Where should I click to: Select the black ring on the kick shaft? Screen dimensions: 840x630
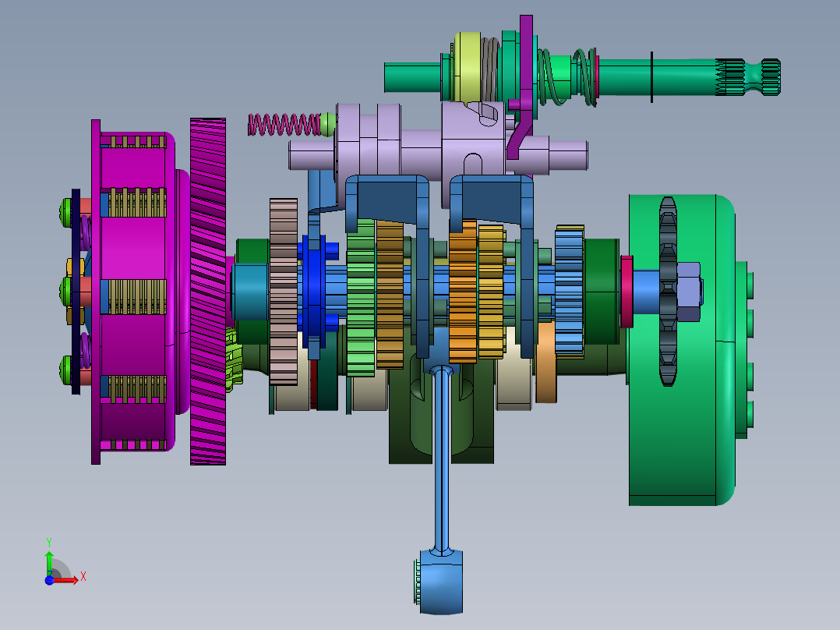click(x=651, y=77)
